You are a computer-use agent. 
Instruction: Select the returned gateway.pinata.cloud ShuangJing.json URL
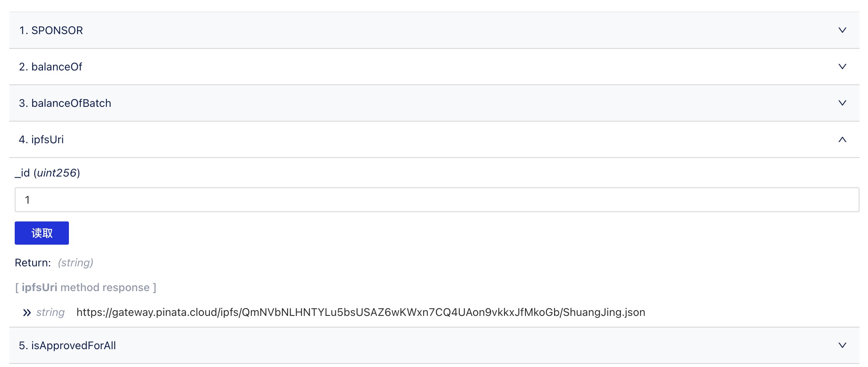tap(361, 312)
